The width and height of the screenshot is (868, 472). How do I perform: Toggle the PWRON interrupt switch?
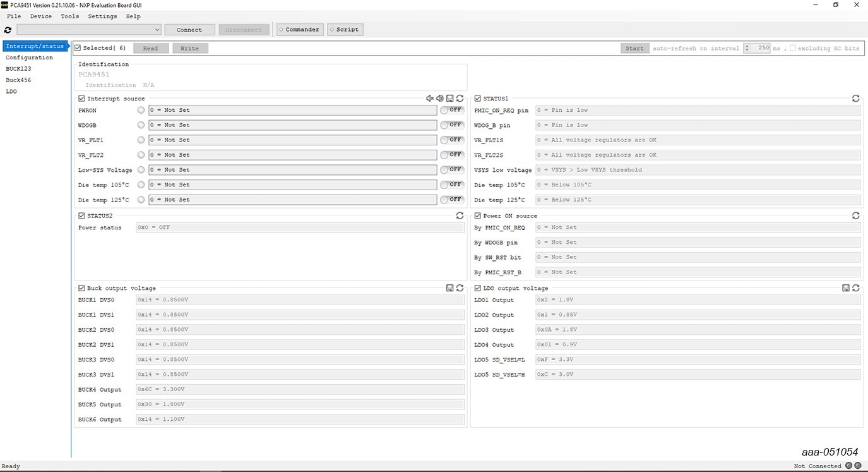tap(452, 110)
